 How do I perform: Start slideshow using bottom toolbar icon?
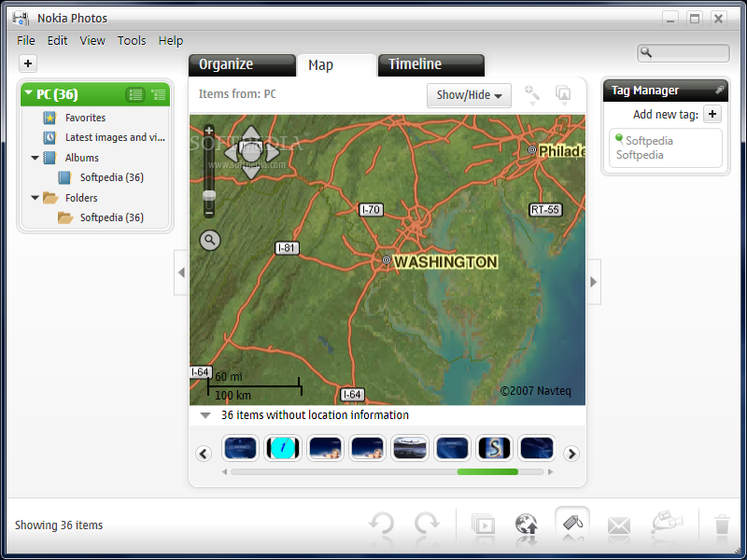(483, 525)
